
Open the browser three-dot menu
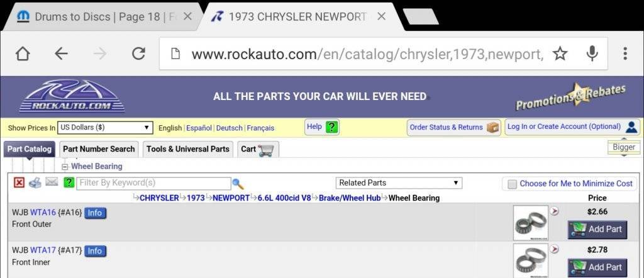[x=625, y=54]
